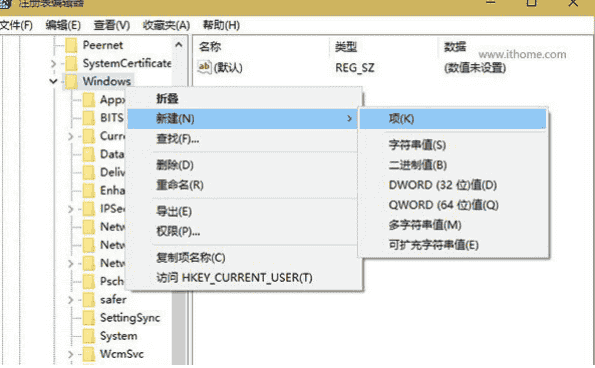Click the tree scrollbar up arrow
Image resolution: width=595 pixels, height=368 pixels.
click(179, 45)
